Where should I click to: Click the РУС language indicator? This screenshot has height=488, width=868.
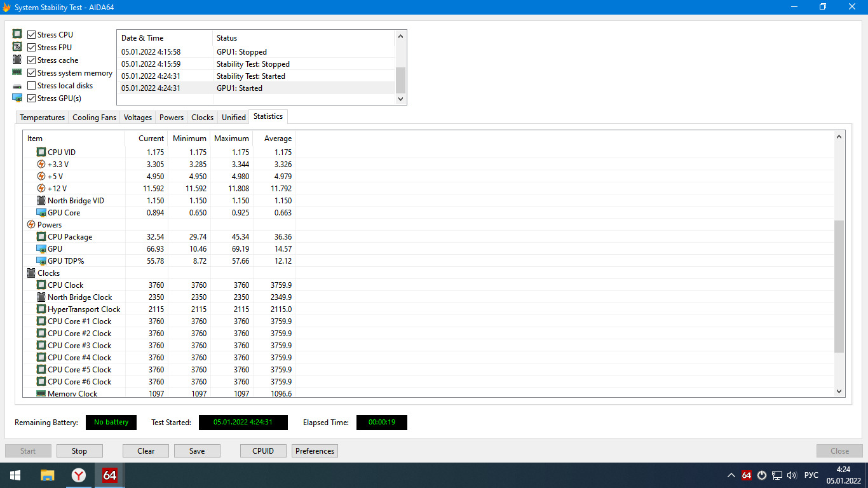[811, 475]
